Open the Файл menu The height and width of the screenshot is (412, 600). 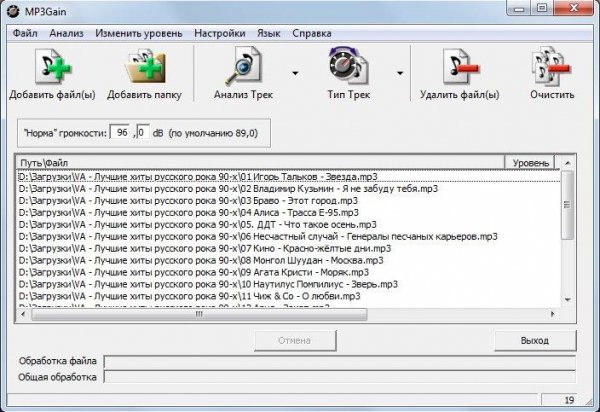[25, 33]
